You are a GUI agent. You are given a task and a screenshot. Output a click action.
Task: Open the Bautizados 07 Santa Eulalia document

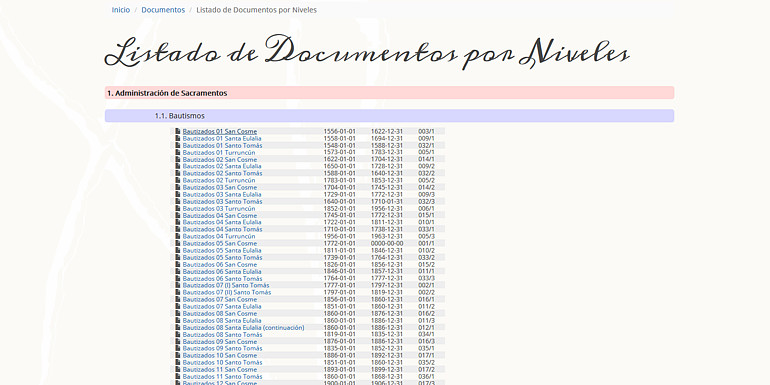222,306
